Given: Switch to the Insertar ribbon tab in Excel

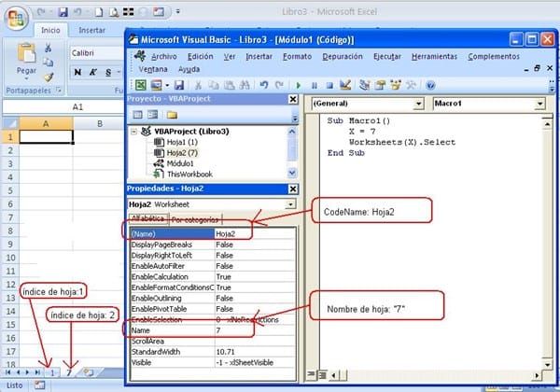Looking at the screenshot, I should pyautogui.click(x=92, y=31).
